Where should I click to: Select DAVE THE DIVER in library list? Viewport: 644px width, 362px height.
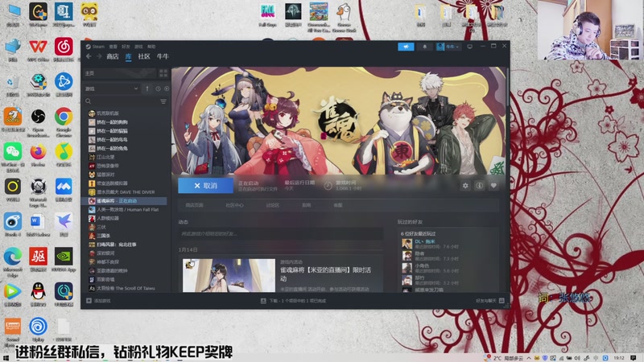[126, 192]
